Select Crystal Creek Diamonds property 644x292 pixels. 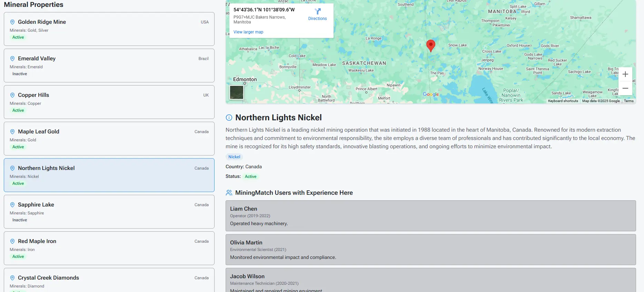point(109,280)
